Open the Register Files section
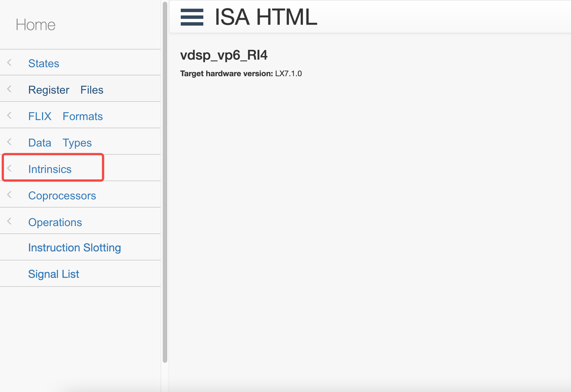571x392 pixels. [66, 90]
